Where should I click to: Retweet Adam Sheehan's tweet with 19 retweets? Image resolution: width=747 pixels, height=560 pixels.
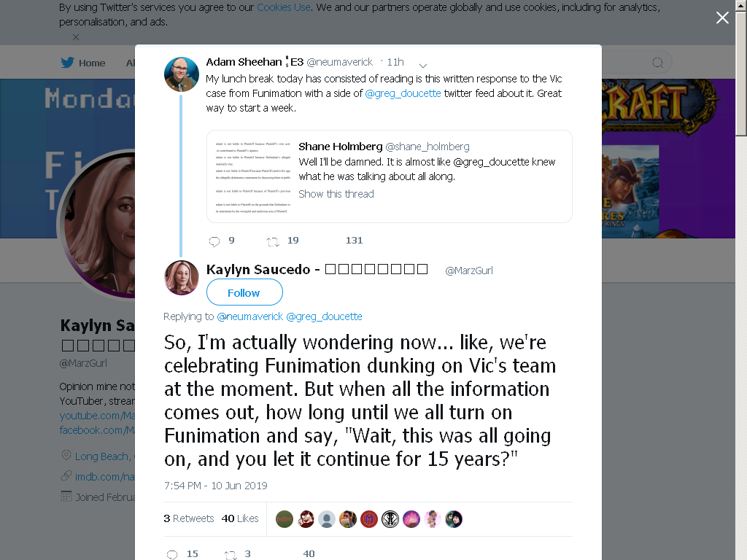[273, 242]
